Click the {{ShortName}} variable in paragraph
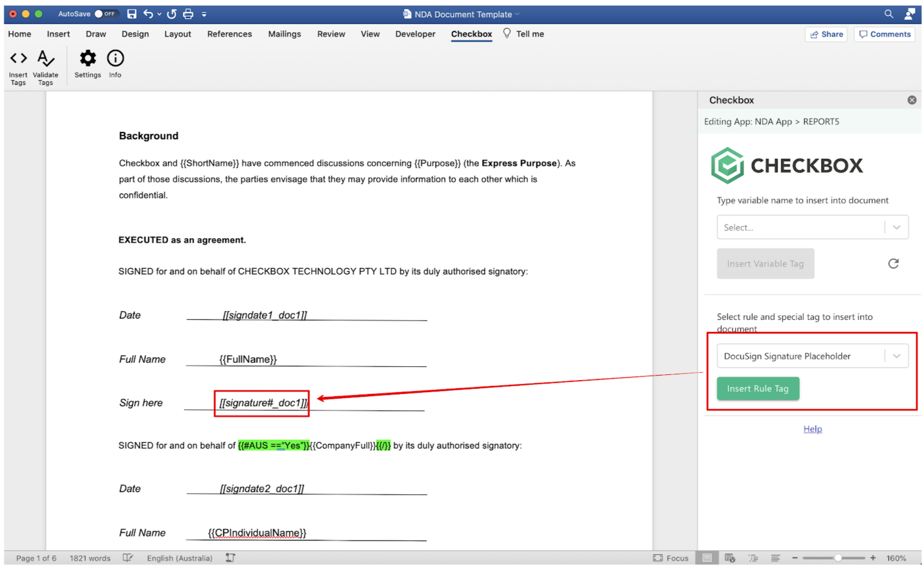 (209, 163)
